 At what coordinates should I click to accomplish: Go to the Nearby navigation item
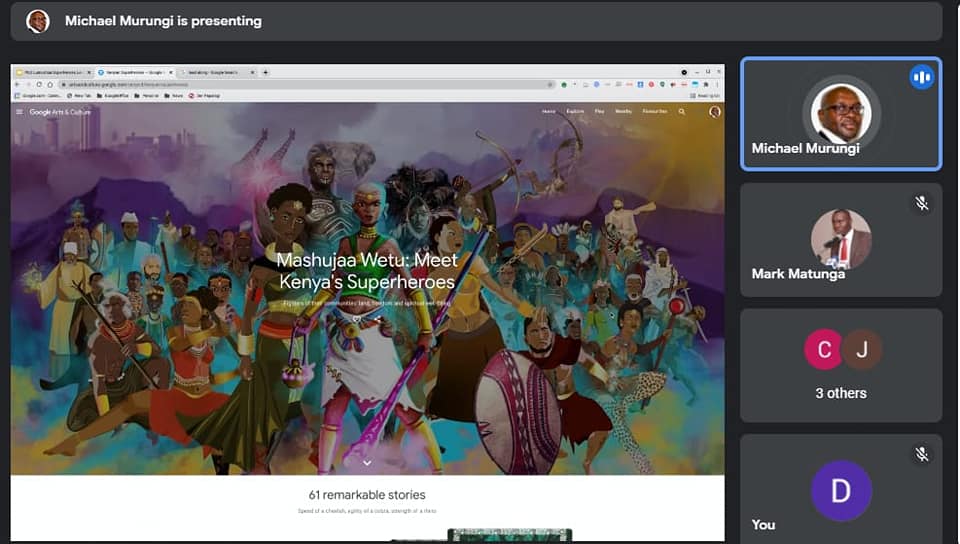coord(623,112)
